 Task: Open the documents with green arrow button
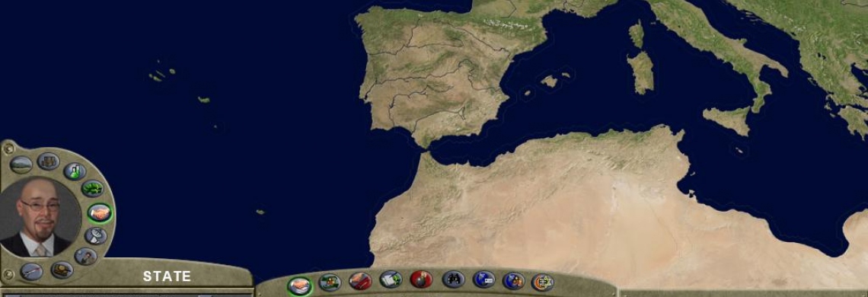[391, 279]
